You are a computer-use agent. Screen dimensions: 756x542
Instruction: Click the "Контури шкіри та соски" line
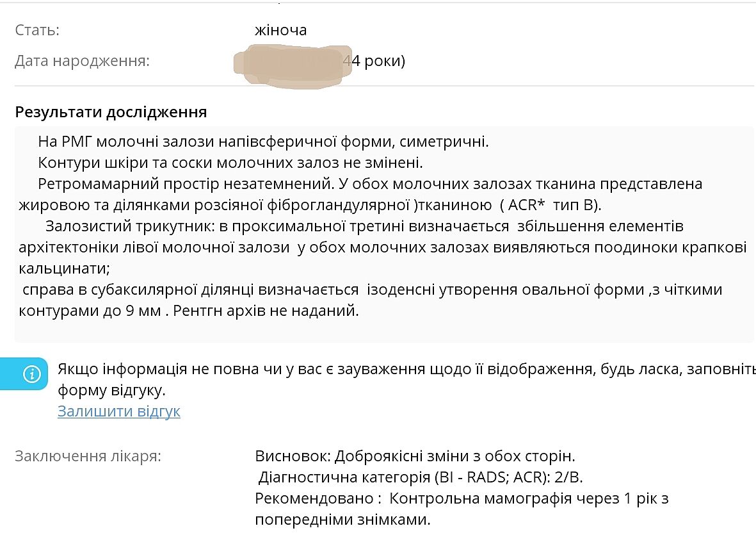point(230,162)
